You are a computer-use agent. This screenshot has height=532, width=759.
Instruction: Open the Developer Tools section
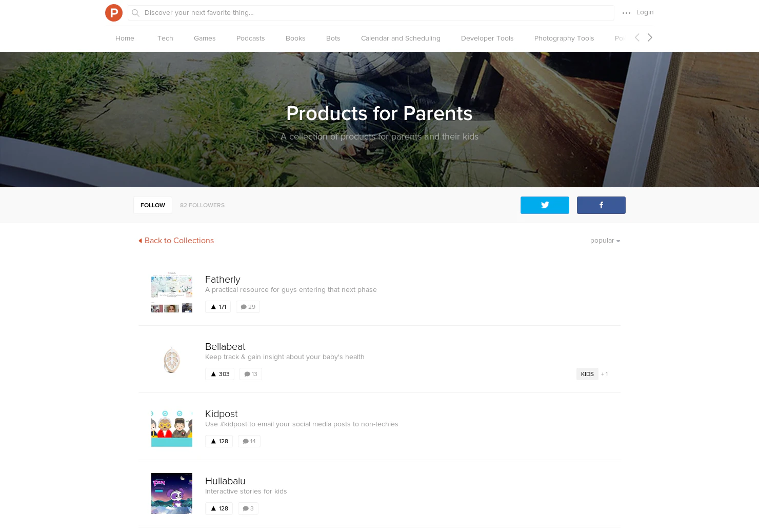coord(487,38)
